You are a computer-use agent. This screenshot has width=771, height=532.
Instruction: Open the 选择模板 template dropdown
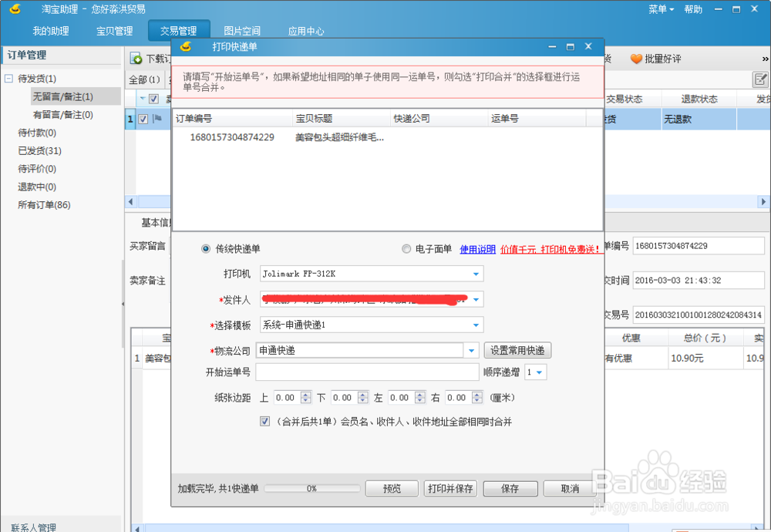click(x=476, y=325)
